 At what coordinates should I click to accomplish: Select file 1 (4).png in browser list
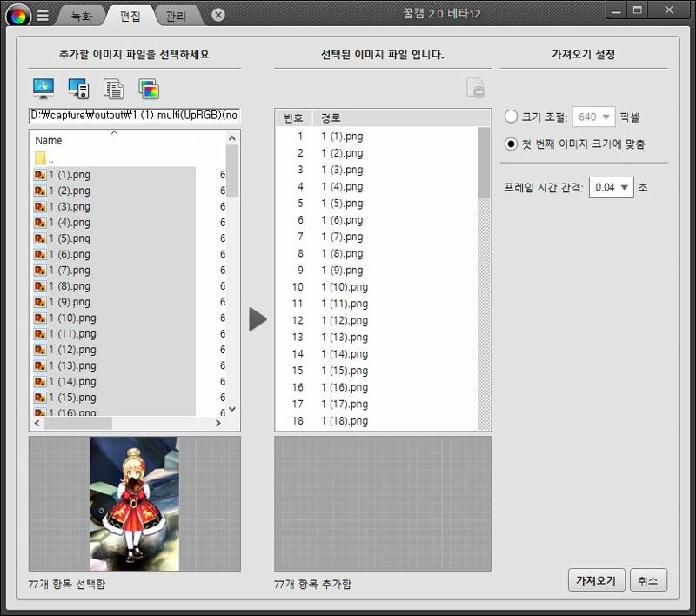[x=114, y=223]
